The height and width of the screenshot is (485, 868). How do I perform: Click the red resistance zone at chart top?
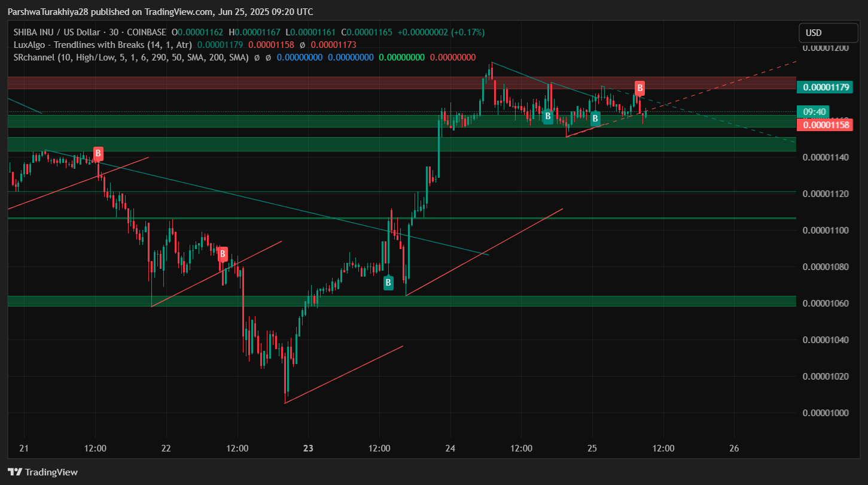coord(401,83)
